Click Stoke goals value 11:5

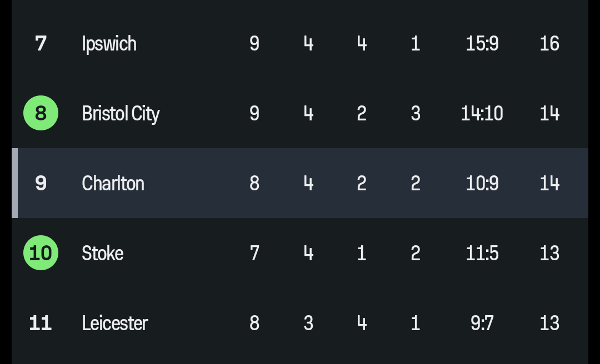pyautogui.click(x=482, y=253)
